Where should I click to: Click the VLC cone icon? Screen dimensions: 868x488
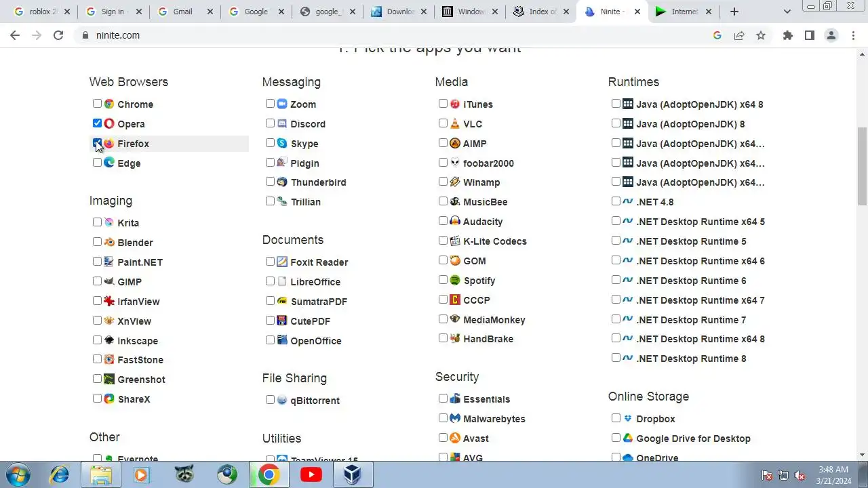tap(455, 123)
